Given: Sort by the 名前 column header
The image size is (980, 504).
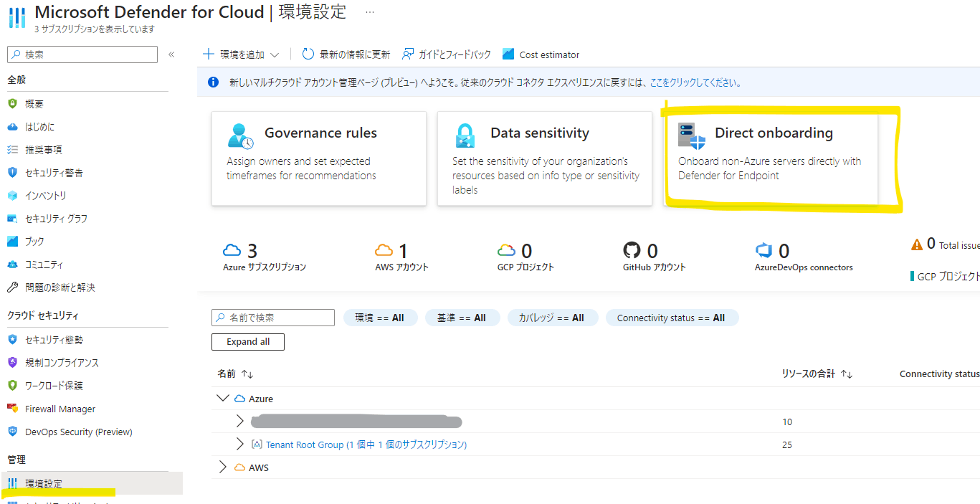Looking at the screenshot, I should tap(236, 374).
